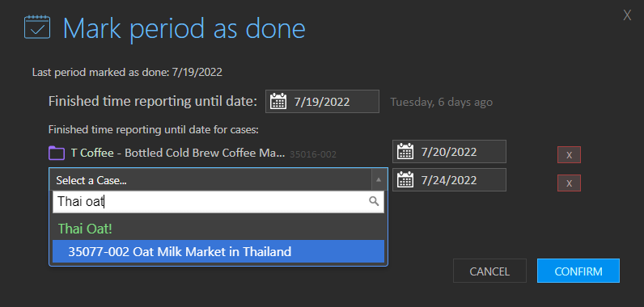The width and height of the screenshot is (644, 307).
Task: Click the Select a Case combo box header
Action: coord(218,179)
